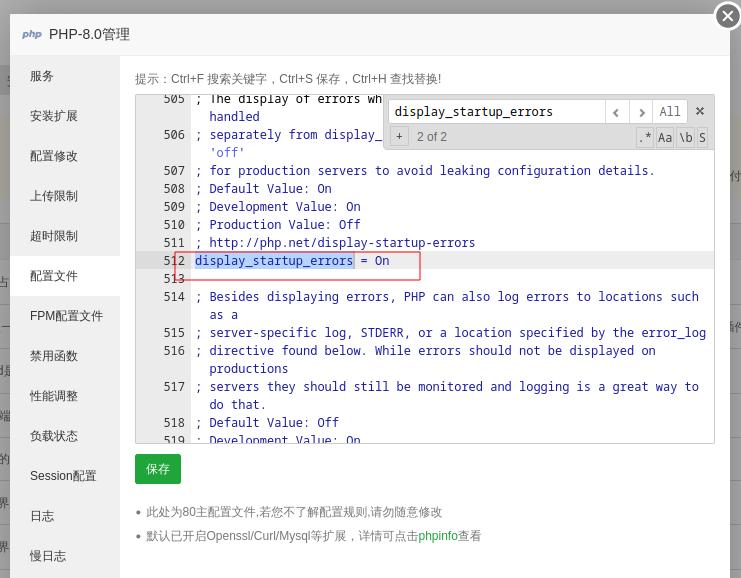Toggle regular expression search (.*)
This screenshot has height=578, width=741.
tap(645, 138)
